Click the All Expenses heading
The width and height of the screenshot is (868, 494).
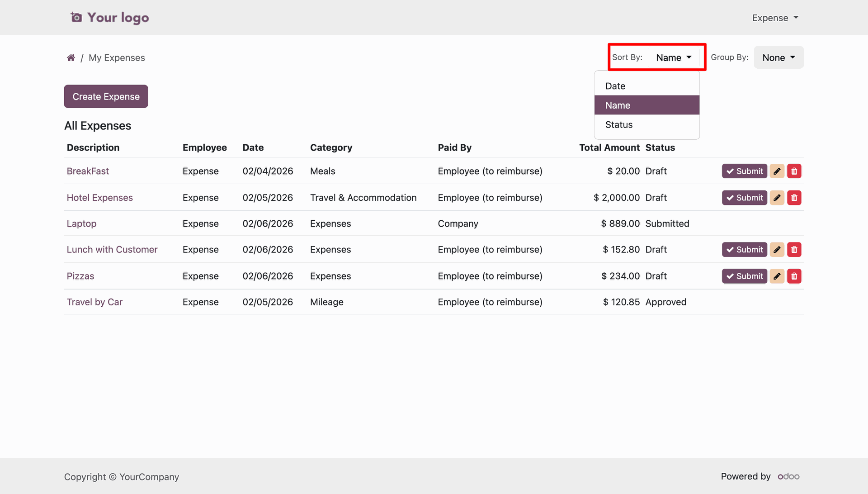pos(98,126)
